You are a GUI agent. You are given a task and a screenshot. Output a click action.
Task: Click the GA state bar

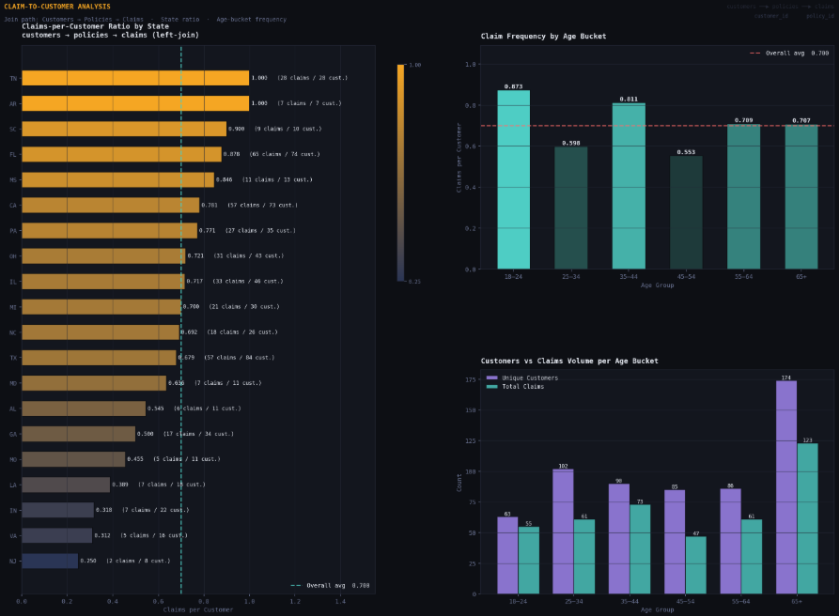(79, 434)
